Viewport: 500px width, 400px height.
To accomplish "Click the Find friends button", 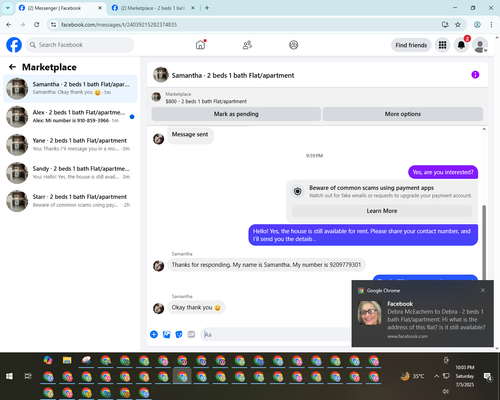I will pos(411,45).
